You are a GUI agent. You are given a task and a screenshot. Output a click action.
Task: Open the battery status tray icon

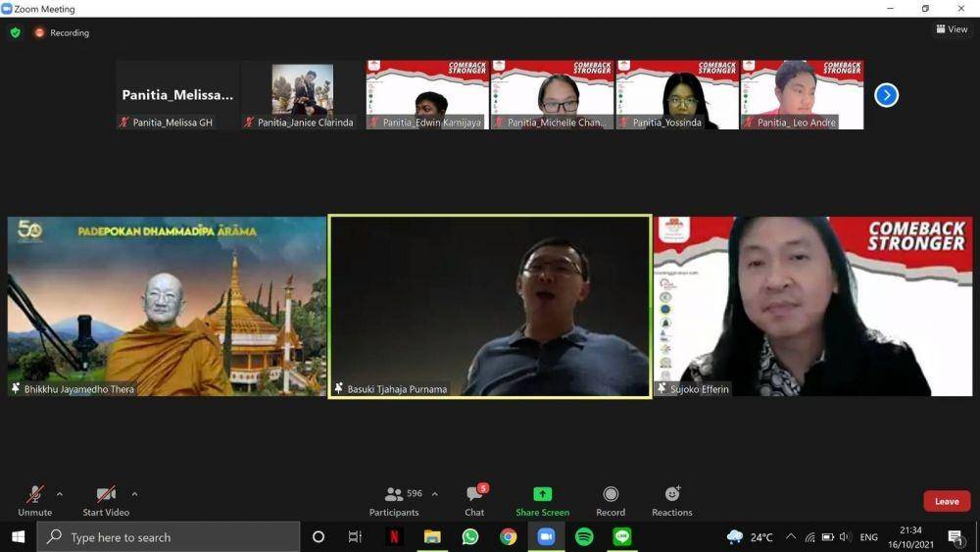(828, 537)
